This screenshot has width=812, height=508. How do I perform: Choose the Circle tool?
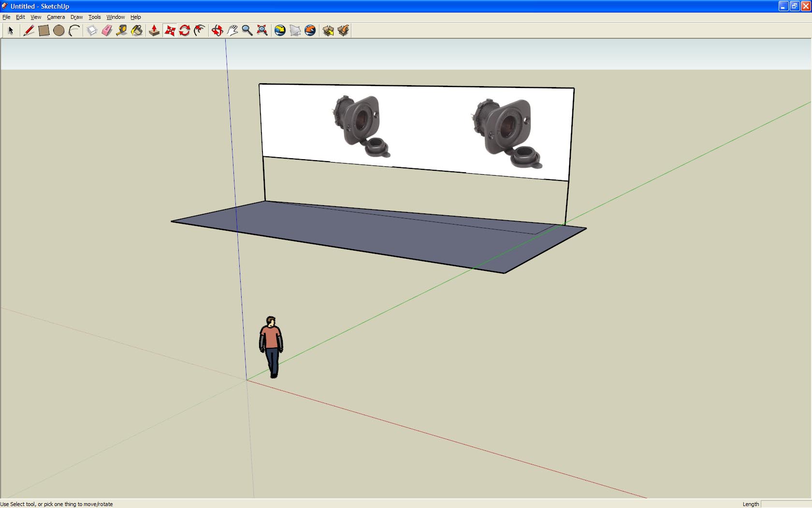pos(58,30)
